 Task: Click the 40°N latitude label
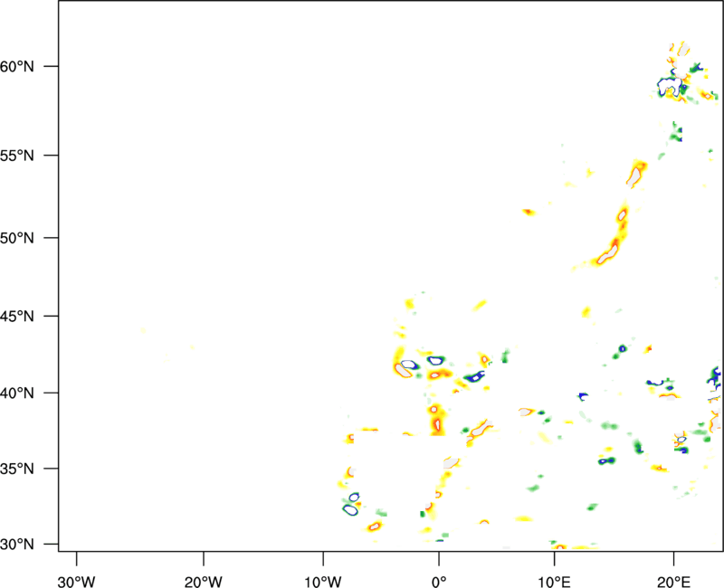point(17,394)
